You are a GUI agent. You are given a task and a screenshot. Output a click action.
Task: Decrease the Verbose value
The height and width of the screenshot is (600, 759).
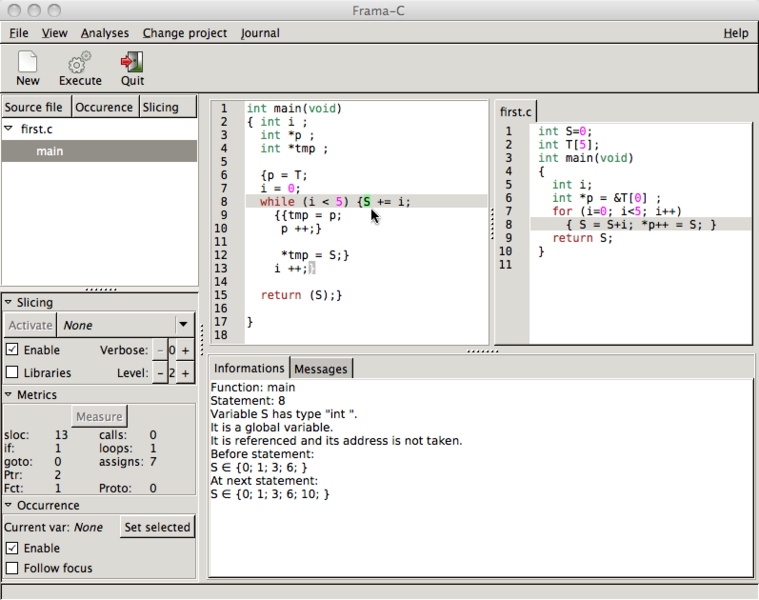pos(160,350)
